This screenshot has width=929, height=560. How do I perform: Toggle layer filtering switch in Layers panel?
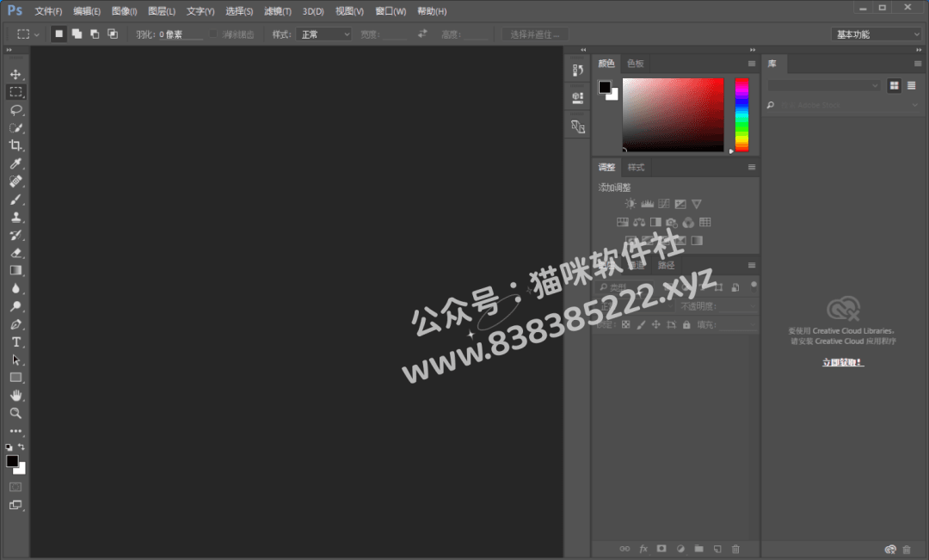tap(754, 286)
